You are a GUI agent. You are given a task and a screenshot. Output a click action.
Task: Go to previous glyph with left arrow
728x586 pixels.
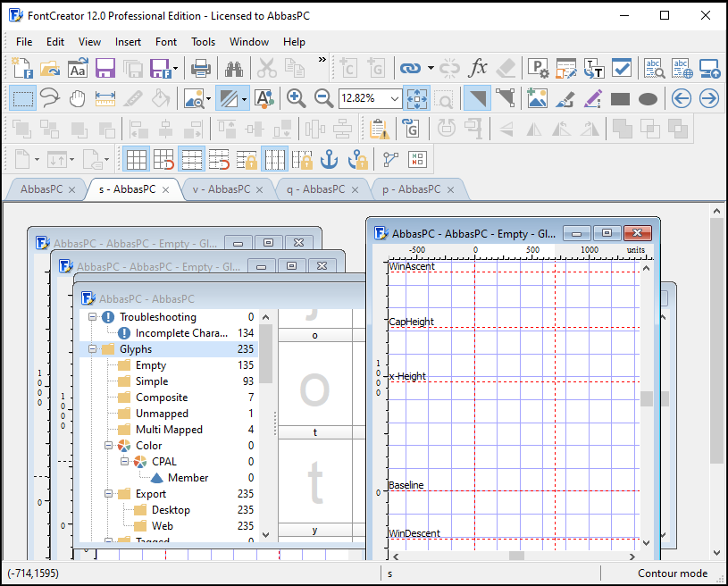pos(682,98)
